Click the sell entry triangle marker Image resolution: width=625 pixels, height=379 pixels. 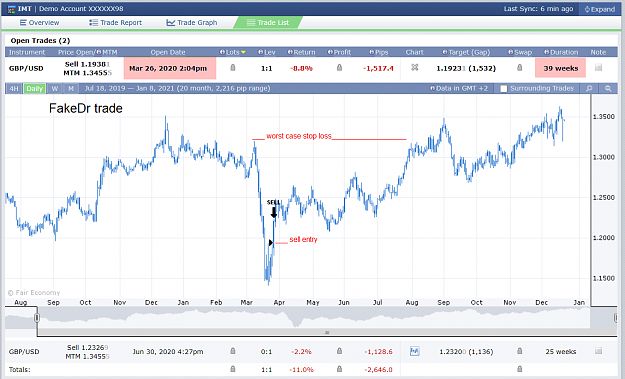pos(271,242)
